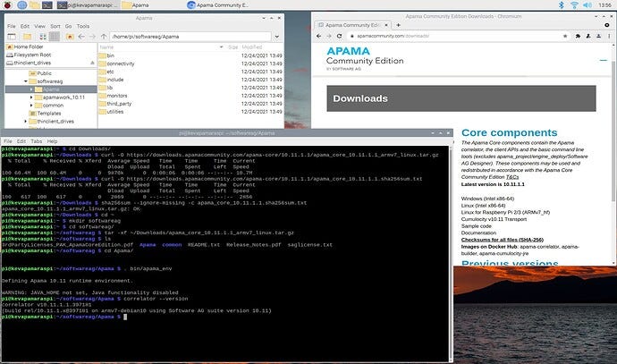Open the terminal Tabs menu
The image size is (617, 364).
tap(36, 141)
